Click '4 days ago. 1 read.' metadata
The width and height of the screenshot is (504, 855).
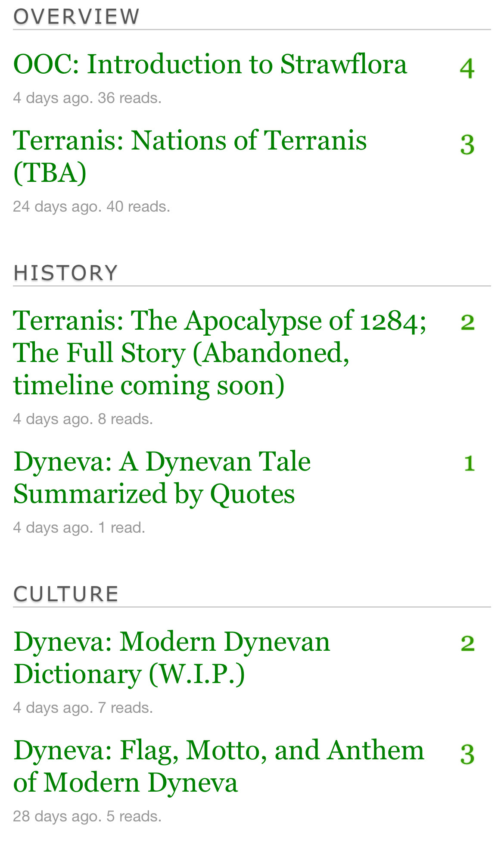coord(79,527)
